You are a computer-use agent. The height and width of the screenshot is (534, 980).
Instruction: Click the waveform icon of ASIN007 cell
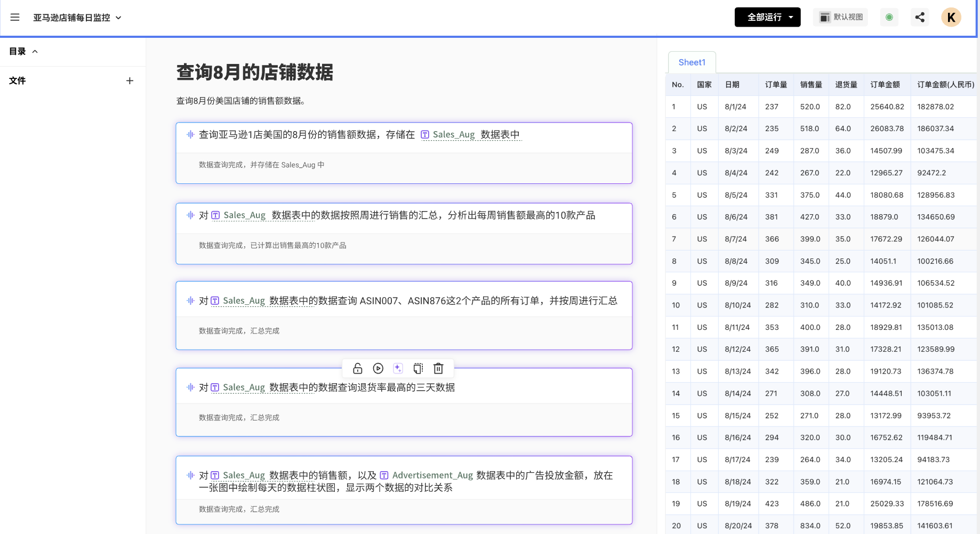point(190,301)
